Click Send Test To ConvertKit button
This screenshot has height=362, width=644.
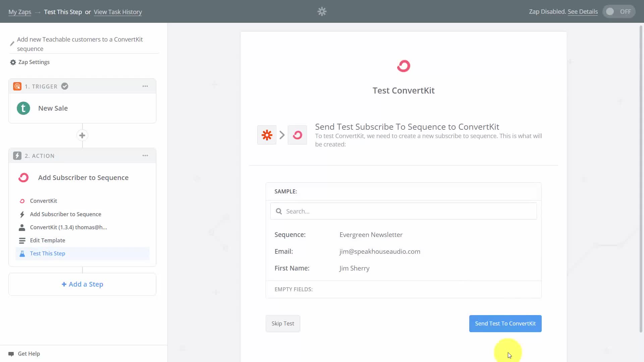point(505,323)
